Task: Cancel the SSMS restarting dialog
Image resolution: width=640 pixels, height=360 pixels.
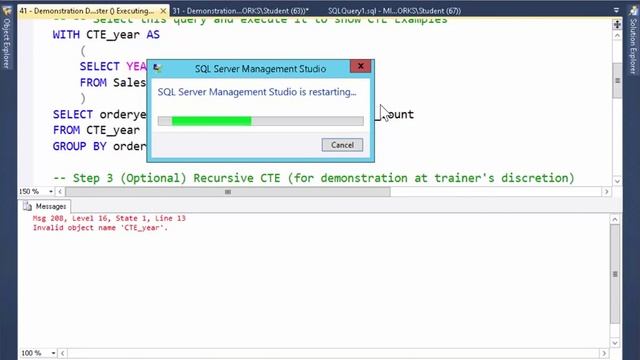Action: [x=342, y=145]
